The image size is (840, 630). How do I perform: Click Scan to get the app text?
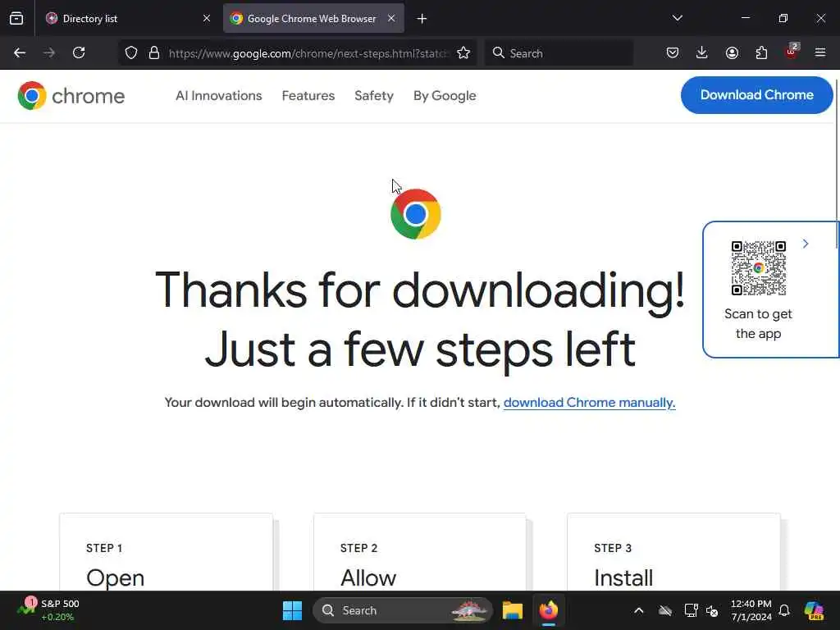pos(758,323)
